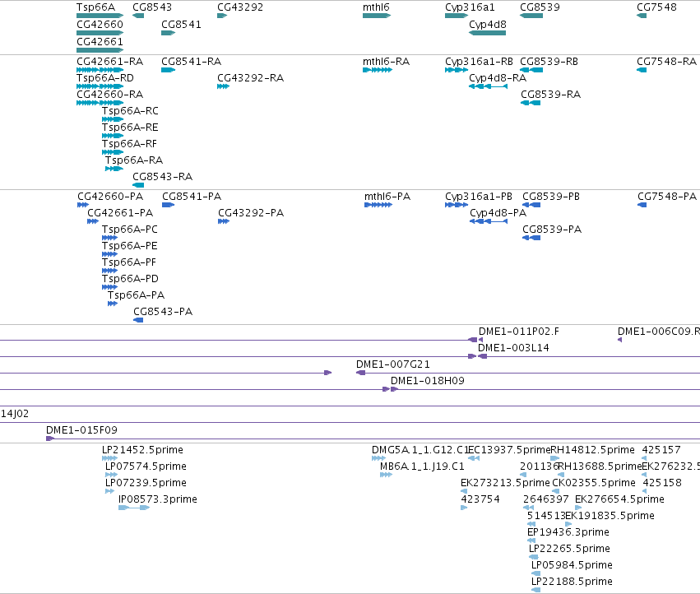Screen dimensions: 700x594
Task: Select protein CG42661-PA
Action: (93, 221)
